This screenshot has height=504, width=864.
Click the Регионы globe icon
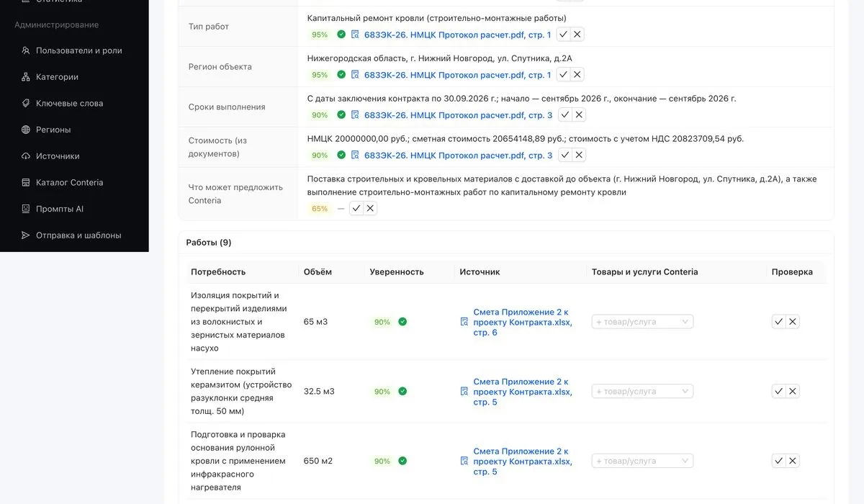[26, 130]
